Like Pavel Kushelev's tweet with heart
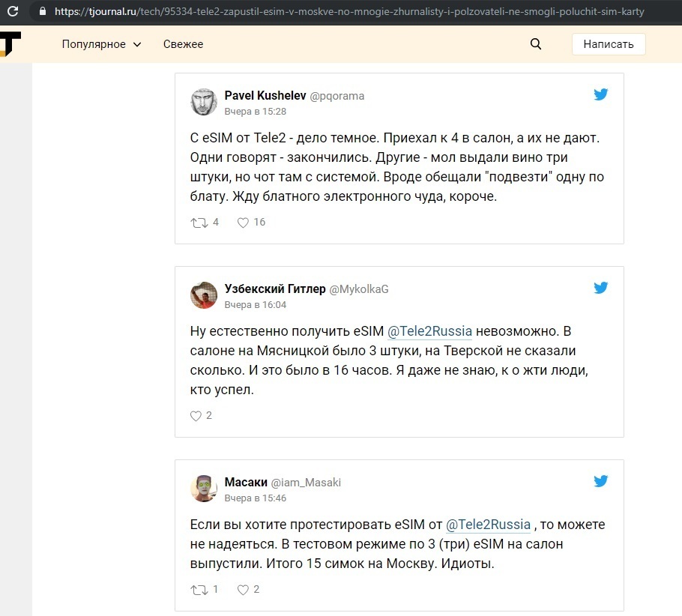This screenshot has width=682, height=616. point(243,223)
